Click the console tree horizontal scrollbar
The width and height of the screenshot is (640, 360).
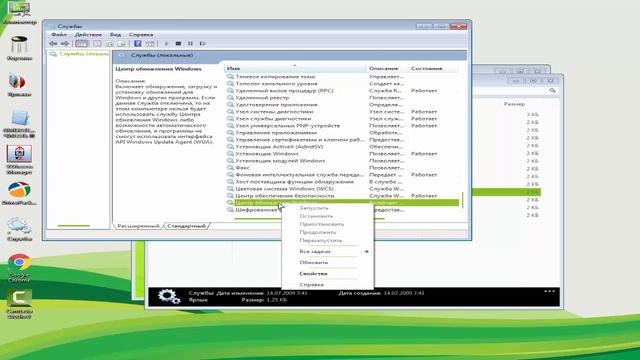click(x=73, y=226)
